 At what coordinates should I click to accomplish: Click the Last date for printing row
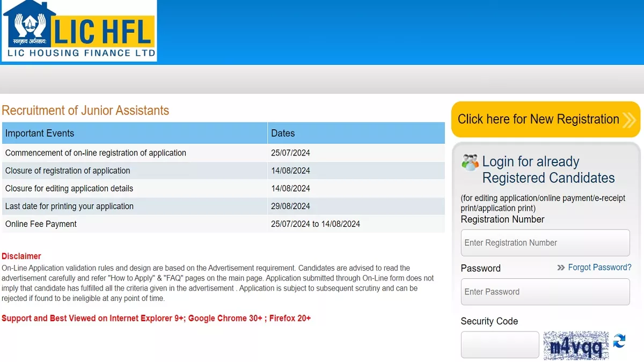click(69, 206)
